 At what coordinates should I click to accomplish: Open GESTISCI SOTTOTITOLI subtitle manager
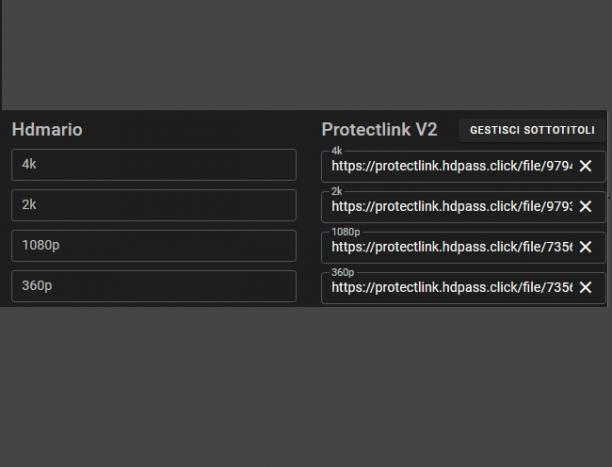point(532,130)
